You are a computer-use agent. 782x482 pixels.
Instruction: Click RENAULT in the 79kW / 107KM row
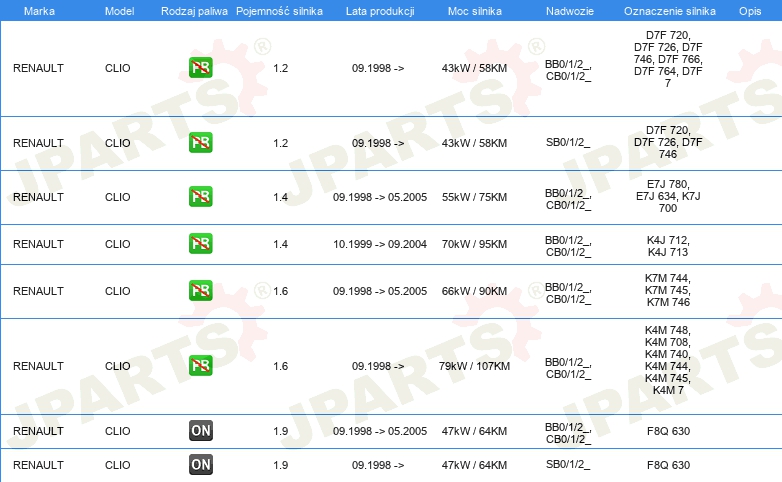tap(38, 366)
